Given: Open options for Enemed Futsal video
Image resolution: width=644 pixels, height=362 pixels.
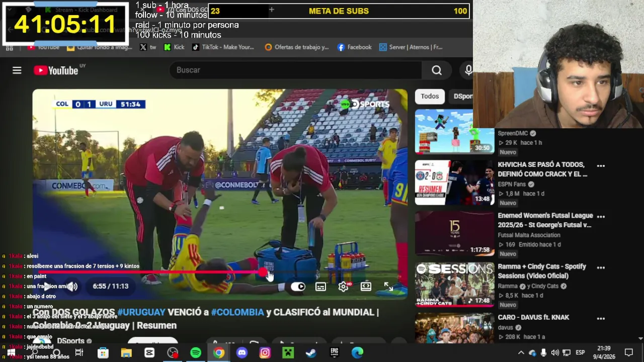Looking at the screenshot, I should [x=601, y=216].
